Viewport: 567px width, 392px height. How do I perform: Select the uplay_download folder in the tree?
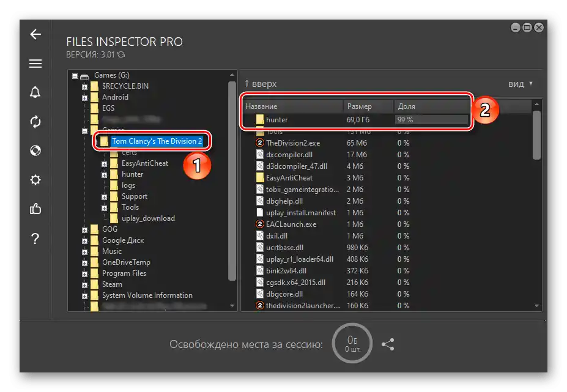click(148, 218)
